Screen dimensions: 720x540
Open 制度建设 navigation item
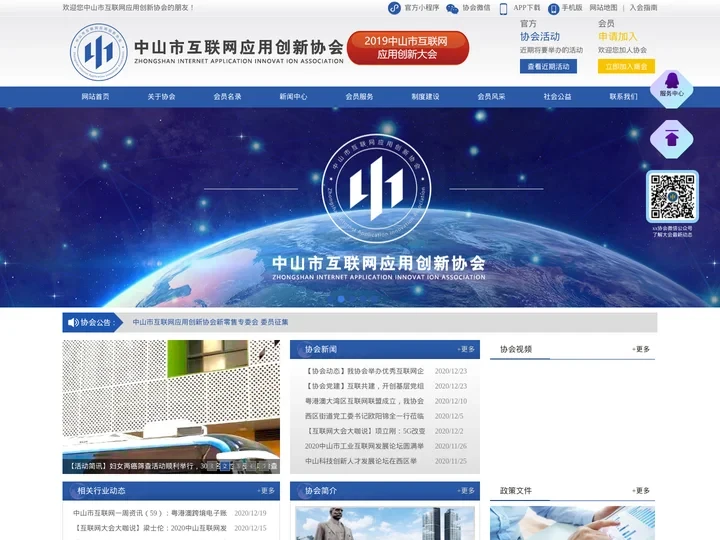point(425,96)
